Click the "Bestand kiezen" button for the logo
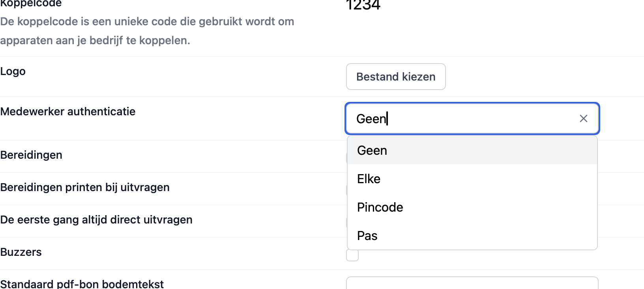 (395, 77)
